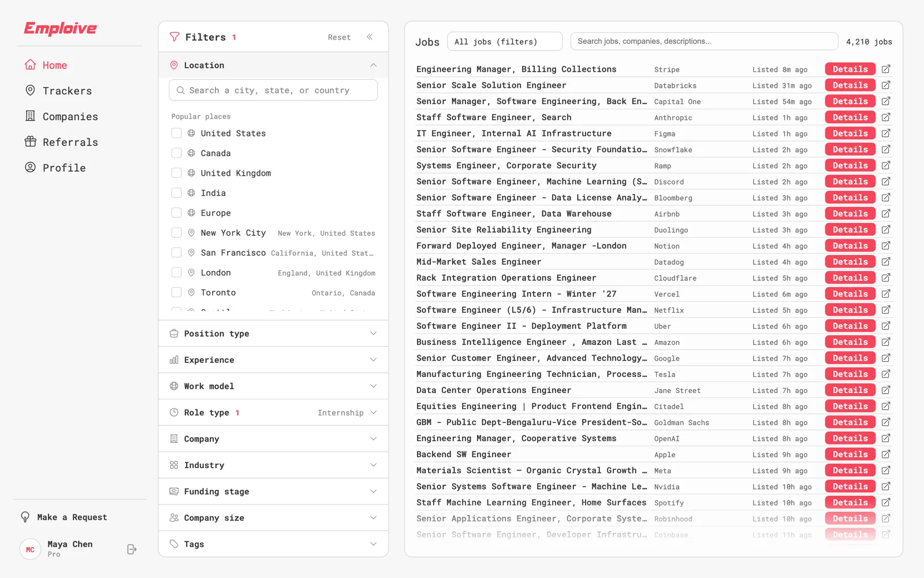Open external link for Discord job row
The height and width of the screenshot is (578, 924).
pyautogui.click(x=886, y=181)
